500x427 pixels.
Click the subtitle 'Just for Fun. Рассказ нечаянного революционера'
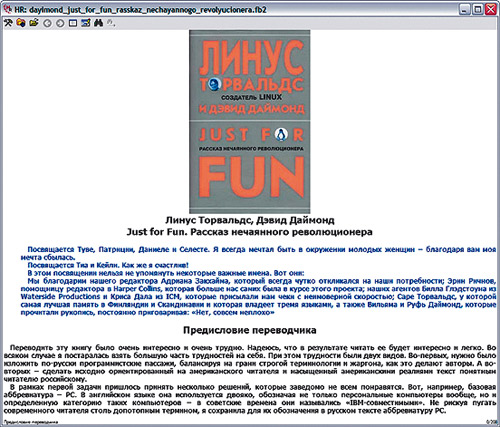pos(249,232)
